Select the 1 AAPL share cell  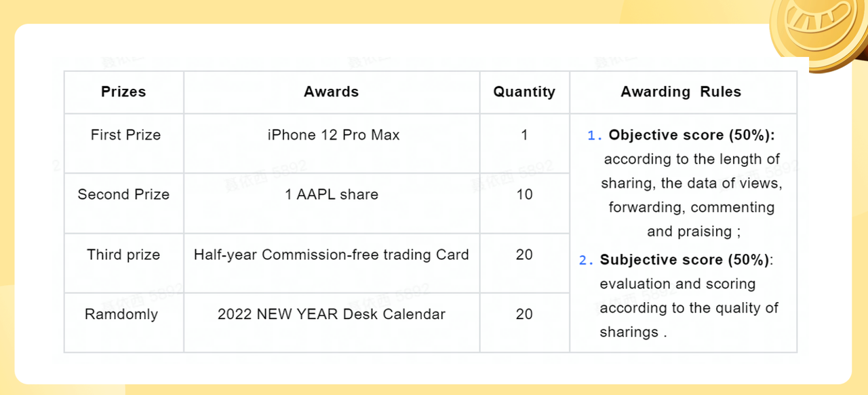(332, 195)
